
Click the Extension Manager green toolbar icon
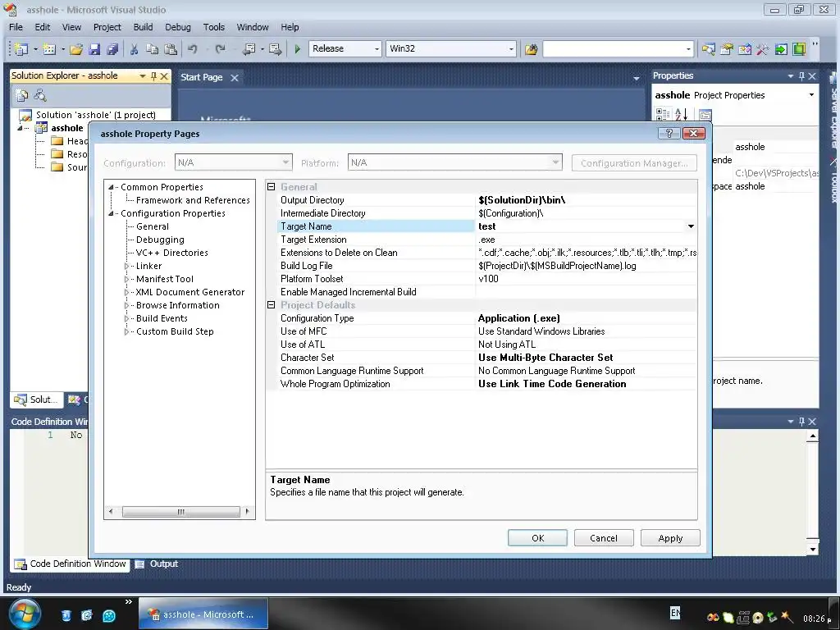coord(799,49)
